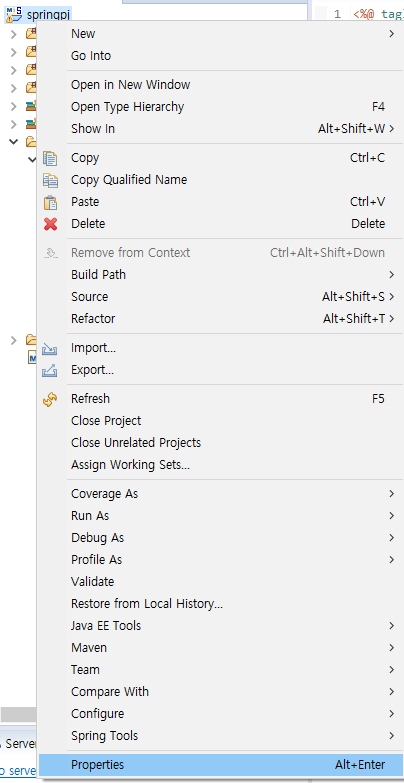This screenshot has width=404, height=783.
Task: Click the Import icon
Action: pos(50,349)
